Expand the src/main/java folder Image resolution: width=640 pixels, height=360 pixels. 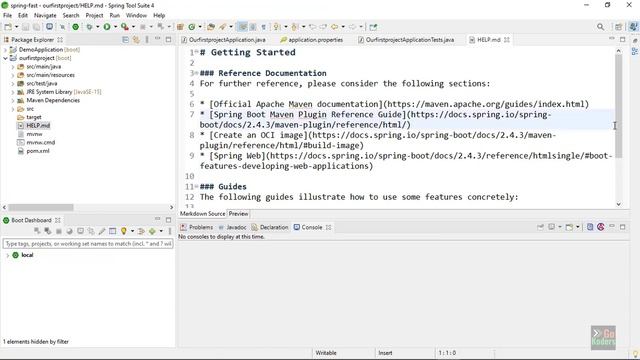click(13, 67)
